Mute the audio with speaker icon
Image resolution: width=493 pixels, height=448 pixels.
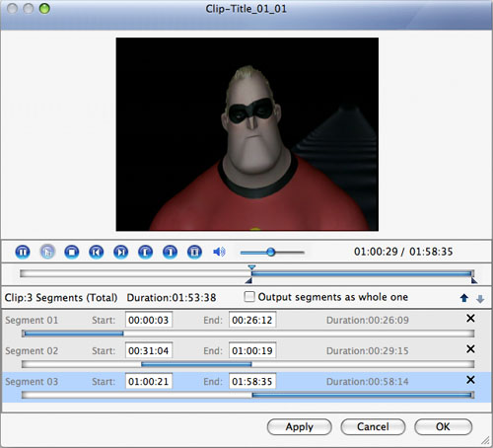(x=219, y=252)
